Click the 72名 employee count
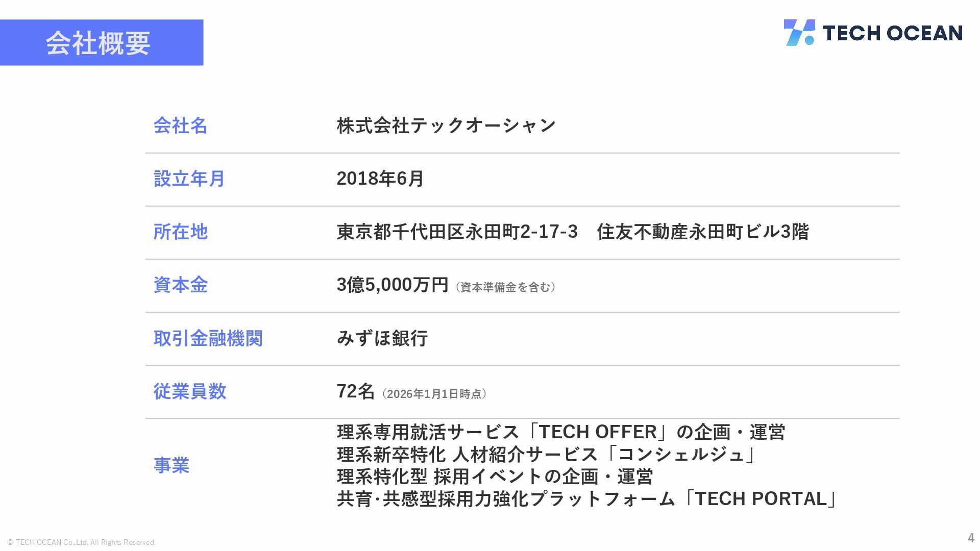This screenshot has width=980, height=551. click(x=356, y=391)
